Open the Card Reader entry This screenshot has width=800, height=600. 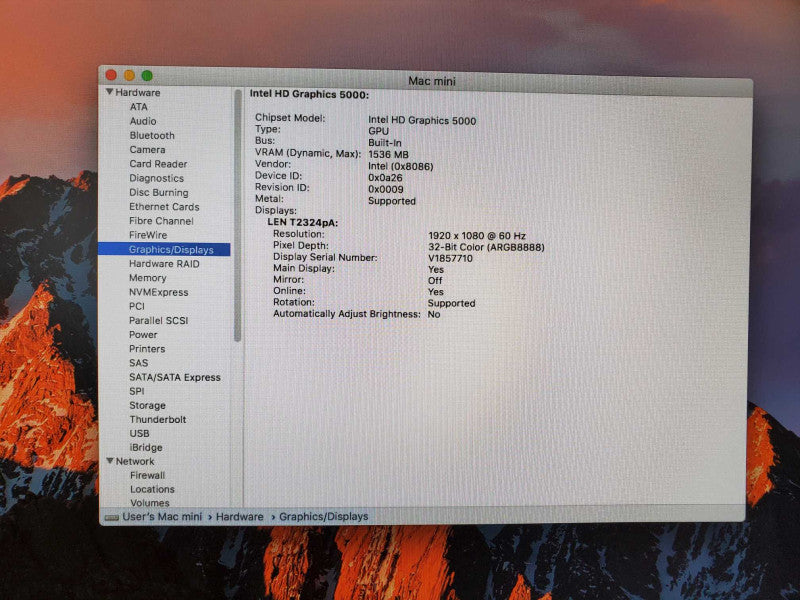coord(158,164)
